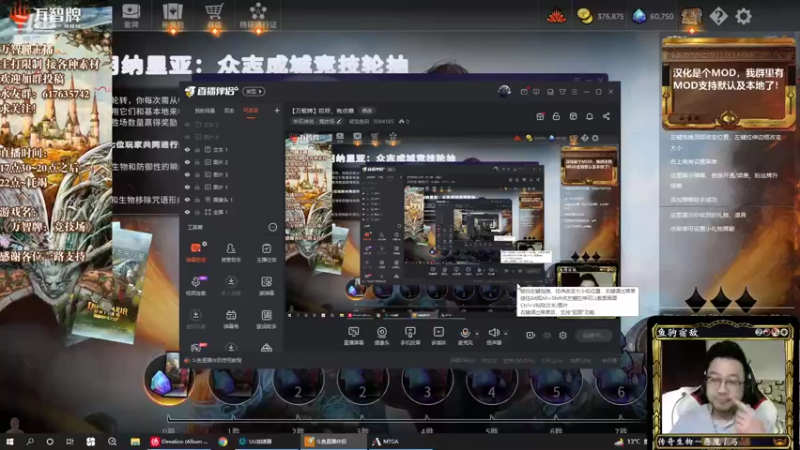Click MTGA gold balance 376,875
The width and height of the screenshot is (800, 450).
(601, 16)
